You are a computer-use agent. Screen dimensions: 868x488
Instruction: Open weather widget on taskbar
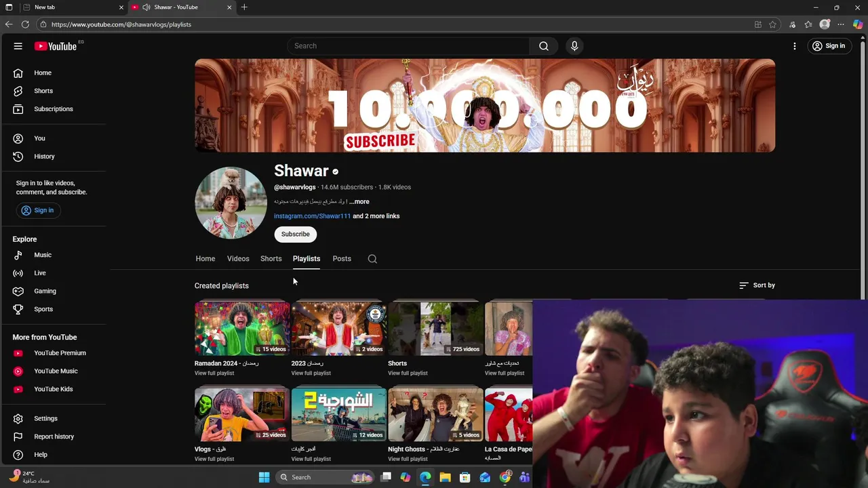tap(30, 477)
